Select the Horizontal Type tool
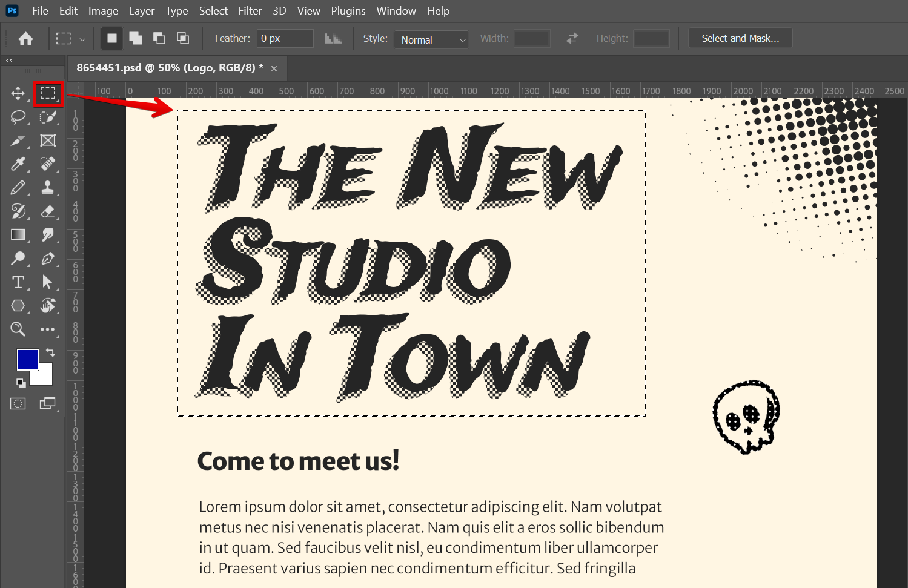908x588 pixels. point(18,282)
